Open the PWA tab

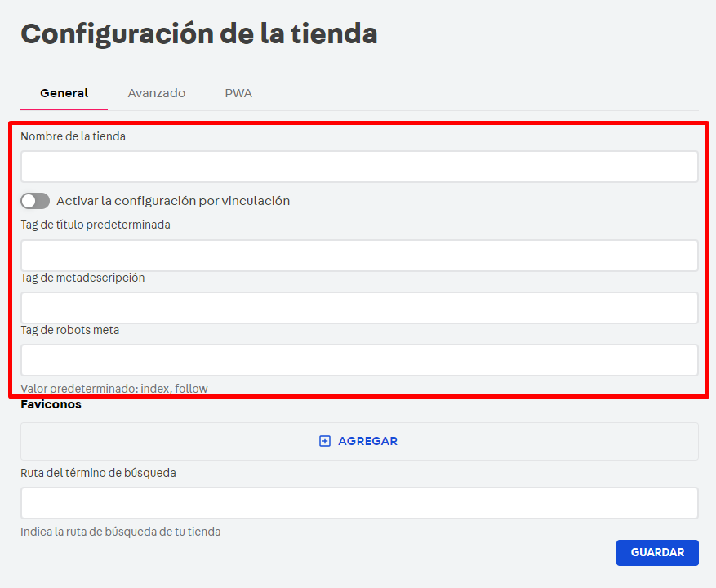point(238,93)
